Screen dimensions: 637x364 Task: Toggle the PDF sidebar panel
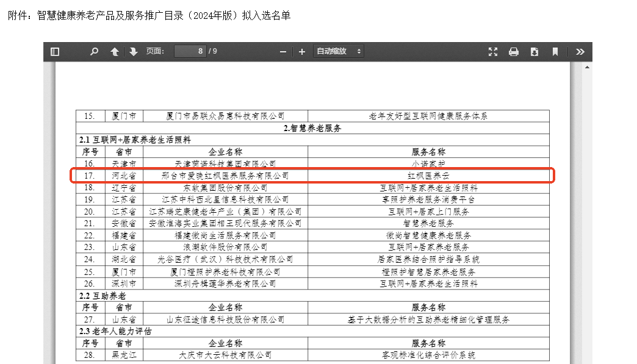pyautogui.click(x=55, y=52)
